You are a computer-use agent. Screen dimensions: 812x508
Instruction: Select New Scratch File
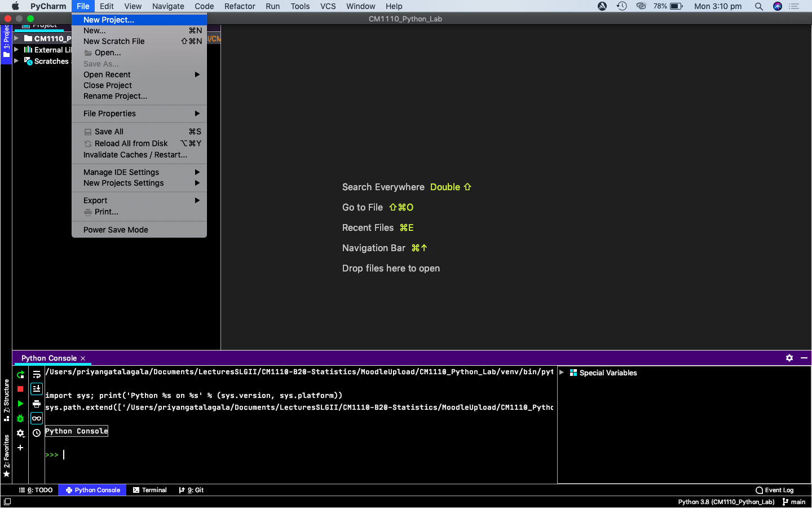click(139, 41)
